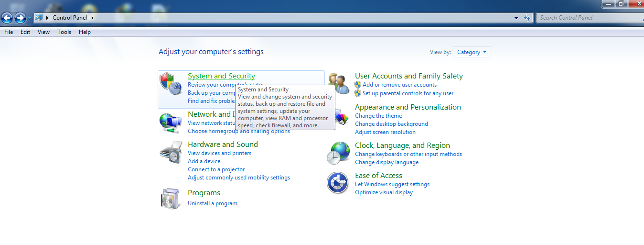644x245 pixels.
Task: Open the Edit menu
Action: click(x=25, y=32)
